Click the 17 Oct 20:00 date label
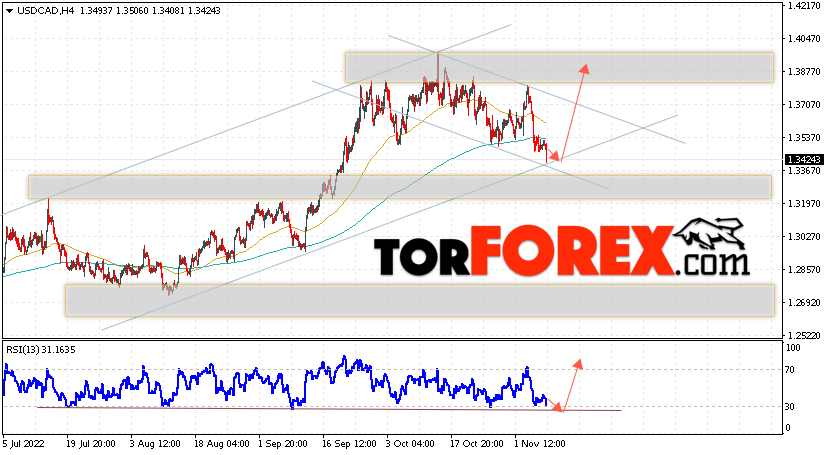 [477, 443]
